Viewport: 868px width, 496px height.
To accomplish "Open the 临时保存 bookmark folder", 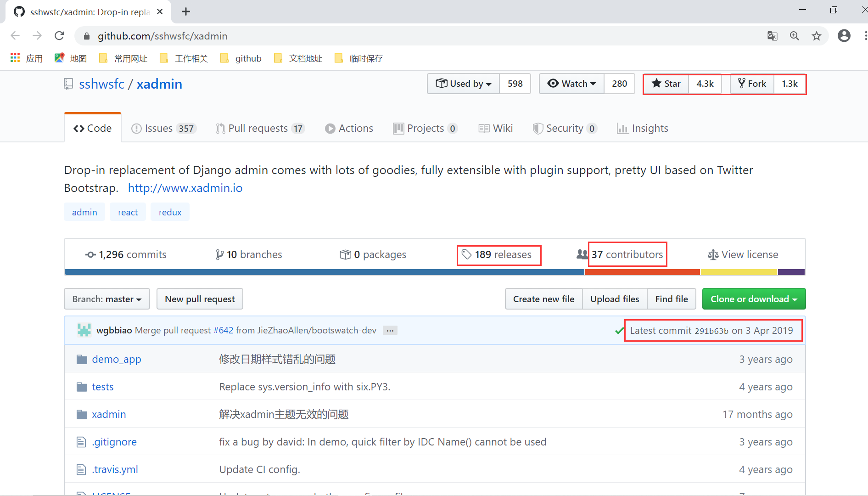I will click(358, 58).
